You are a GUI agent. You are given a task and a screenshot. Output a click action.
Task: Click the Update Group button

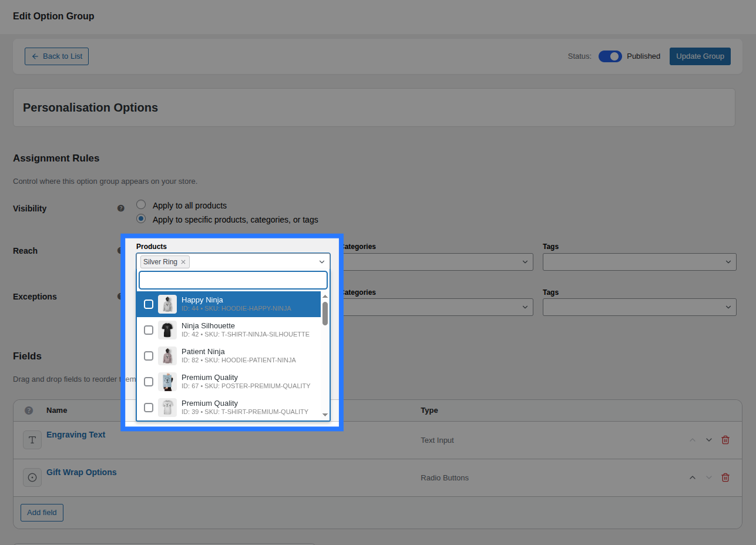click(700, 56)
